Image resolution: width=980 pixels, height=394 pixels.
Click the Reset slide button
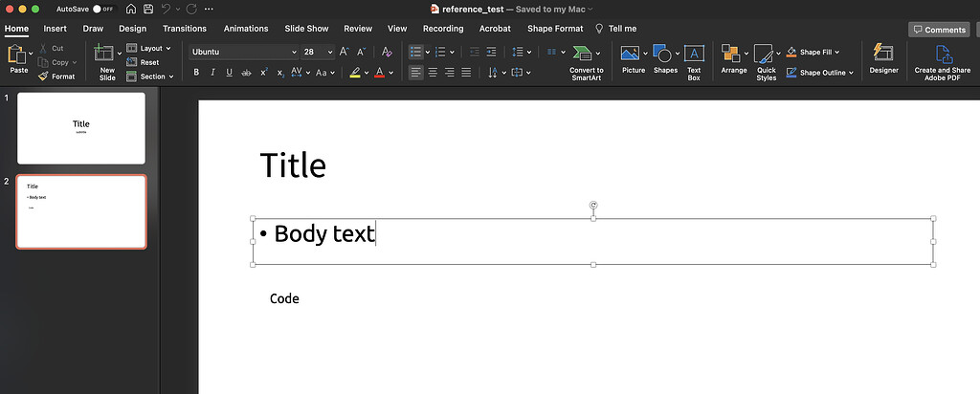click(143, 62)
